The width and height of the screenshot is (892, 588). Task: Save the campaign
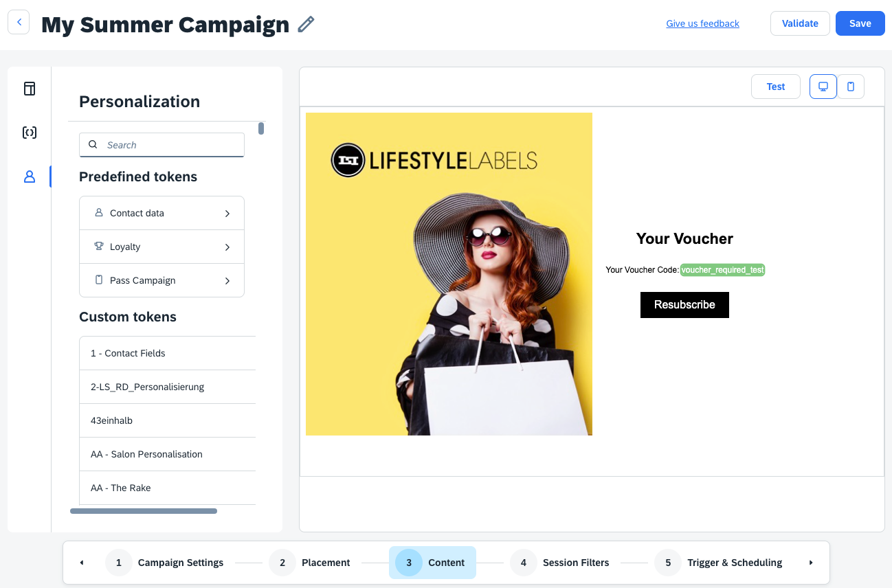point(860,23)
